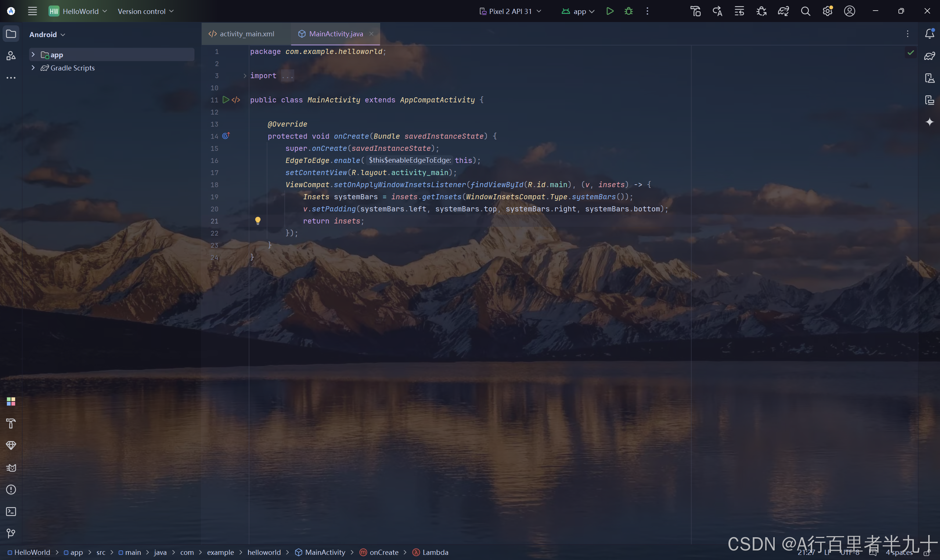The height and width of the screenshot is (560, 940).
Task: Click onCreate in the breadcrumb bar
Action: point(383,552)
